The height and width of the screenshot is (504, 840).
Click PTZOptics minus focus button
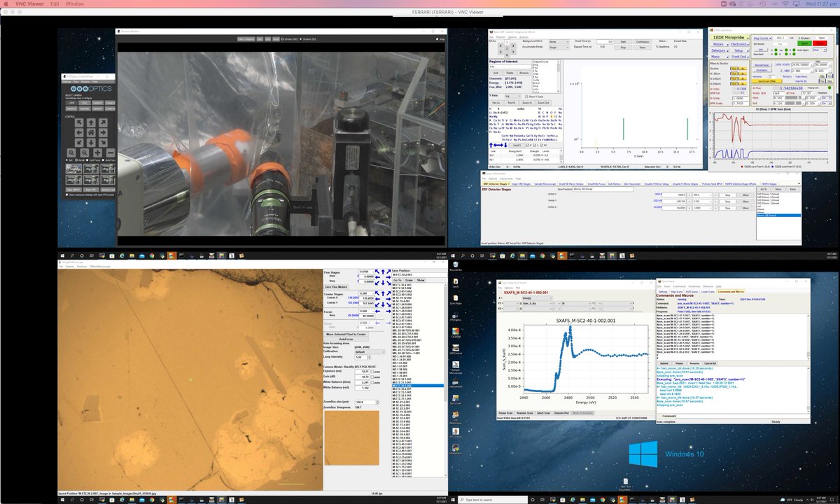111,153
